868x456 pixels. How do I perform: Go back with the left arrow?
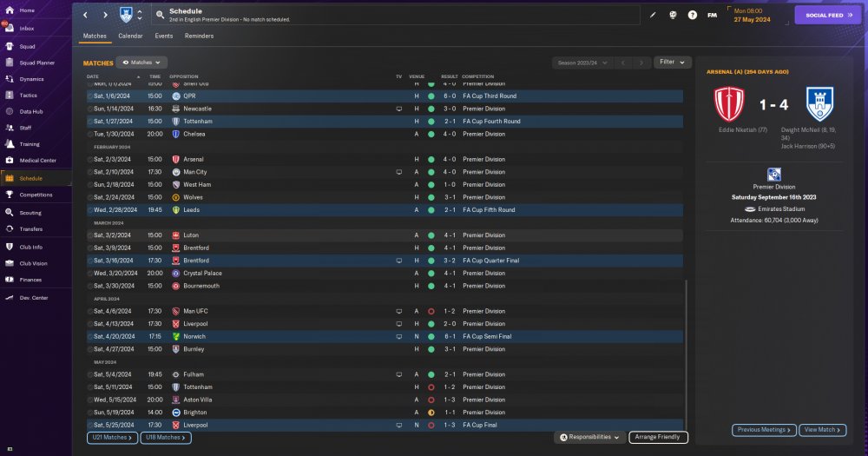[85, 15]
